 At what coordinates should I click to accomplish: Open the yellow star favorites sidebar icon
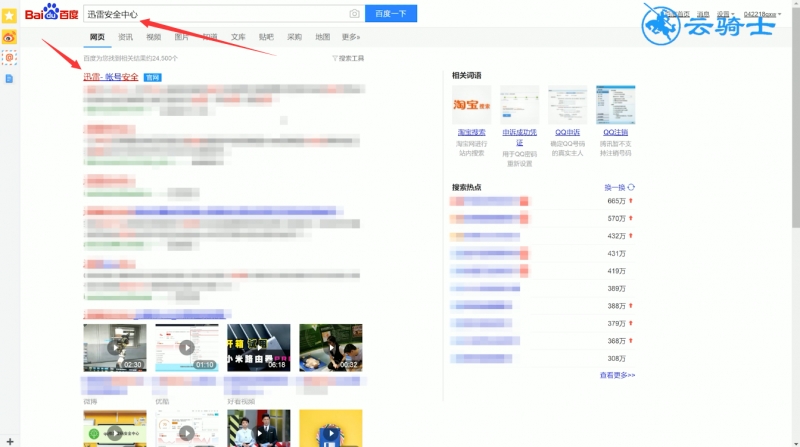(x=9, y=16)
